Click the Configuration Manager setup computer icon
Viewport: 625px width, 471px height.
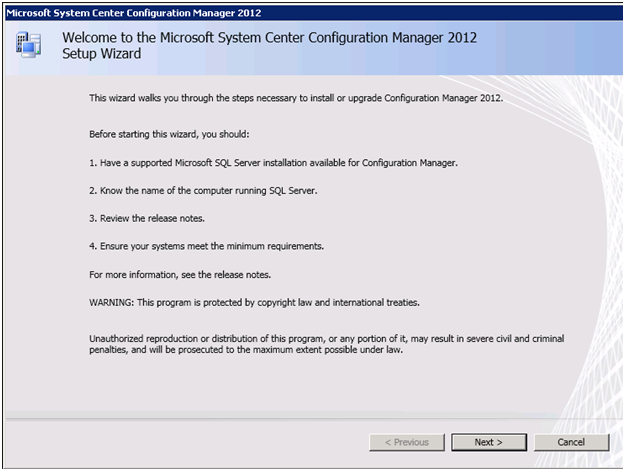coord(28,45)
